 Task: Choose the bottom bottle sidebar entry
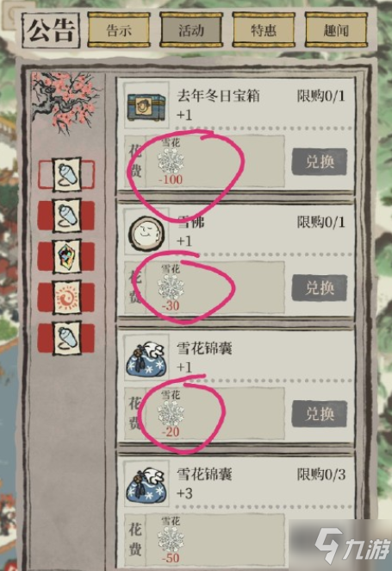(66, 338)
